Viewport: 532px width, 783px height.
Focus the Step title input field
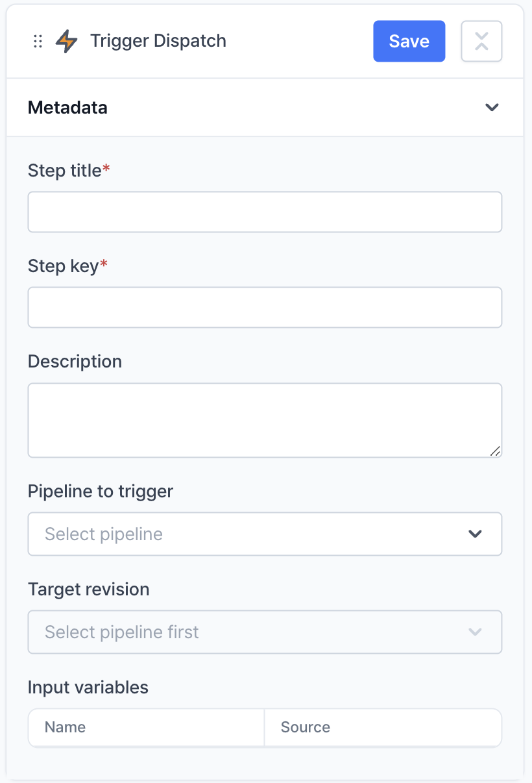(x=265, y=212)
